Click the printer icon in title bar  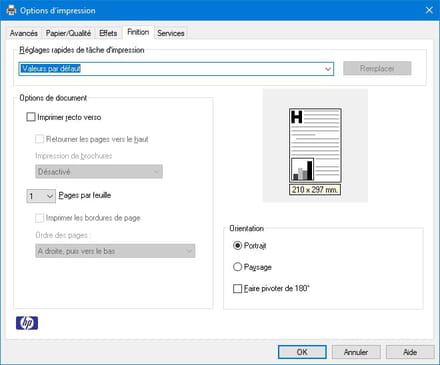11,10
